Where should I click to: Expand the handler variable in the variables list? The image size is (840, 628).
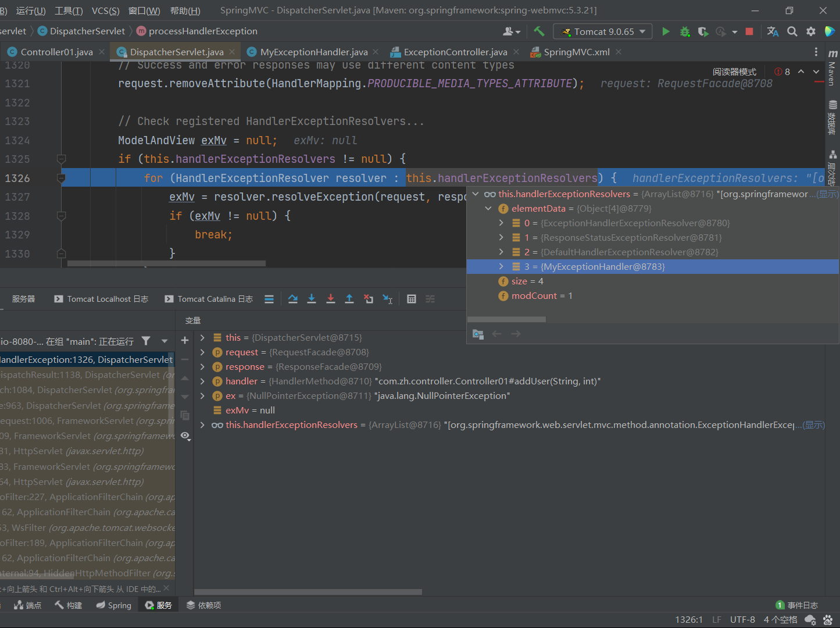coord(202,381)
